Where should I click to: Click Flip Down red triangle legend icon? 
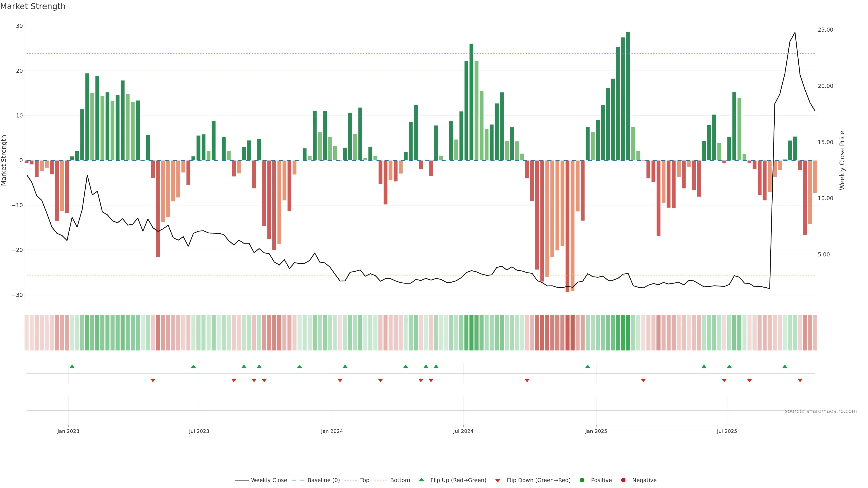click(498, 480)
